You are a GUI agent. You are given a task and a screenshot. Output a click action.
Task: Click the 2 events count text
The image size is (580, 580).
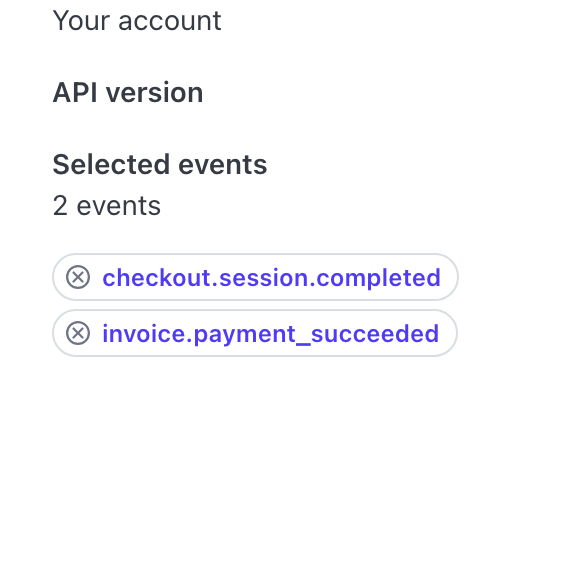pos(107,206)
